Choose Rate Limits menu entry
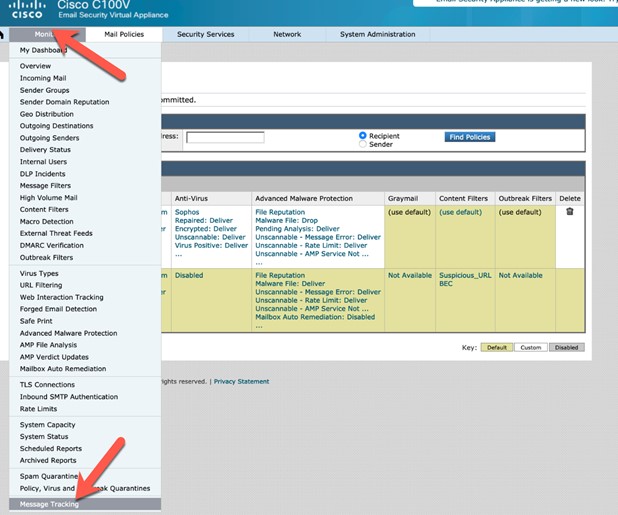 click(x=38, y=409)
